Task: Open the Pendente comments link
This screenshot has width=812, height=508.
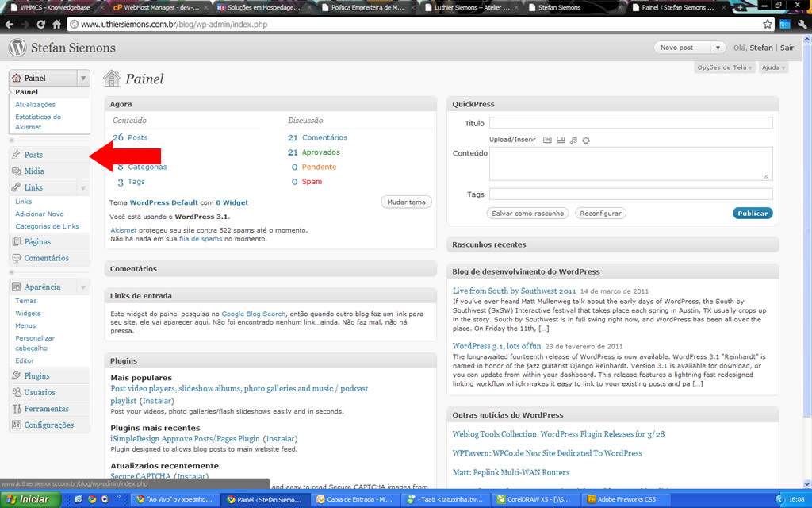Action: [319, 167]
